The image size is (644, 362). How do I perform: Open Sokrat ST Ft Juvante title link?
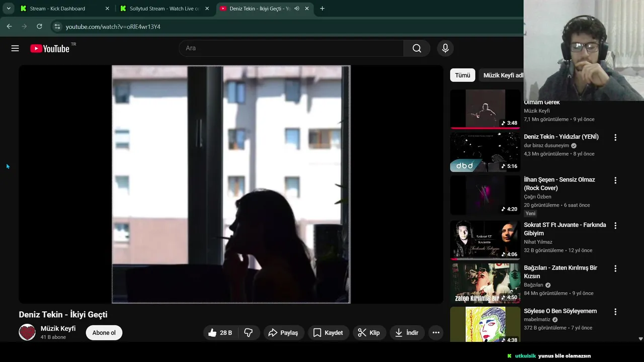pyautogui.click(x=565, y=229)
